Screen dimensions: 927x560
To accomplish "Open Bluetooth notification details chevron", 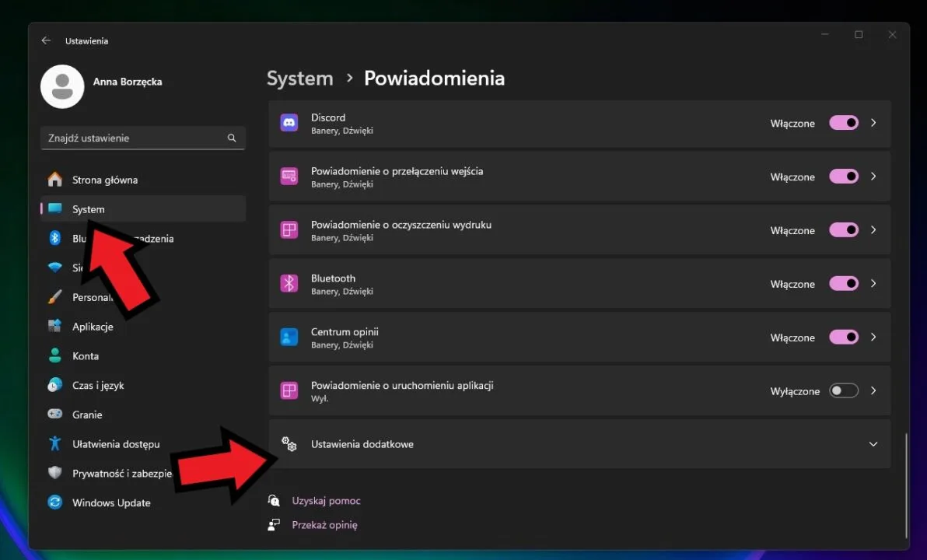I will (x=873, y=283).
